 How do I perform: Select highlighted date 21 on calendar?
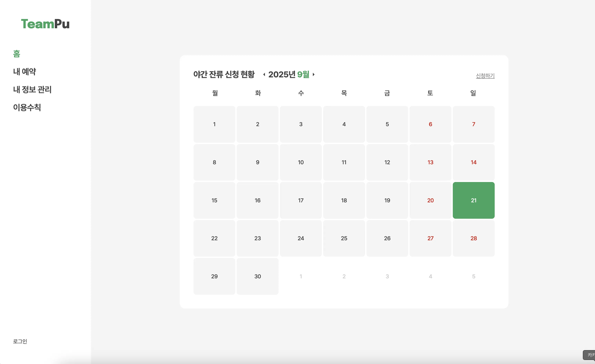(x=473, y=200)
